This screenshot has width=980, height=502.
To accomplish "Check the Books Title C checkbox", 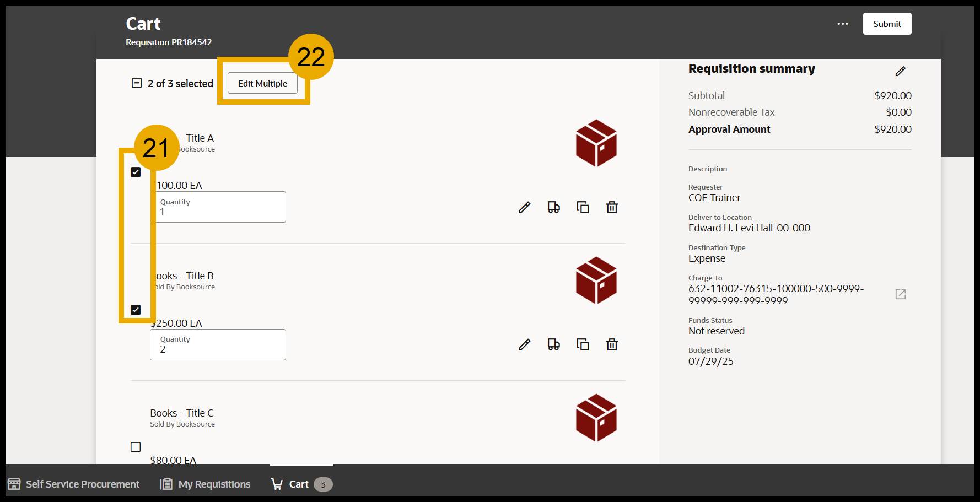I will point(136,447).
